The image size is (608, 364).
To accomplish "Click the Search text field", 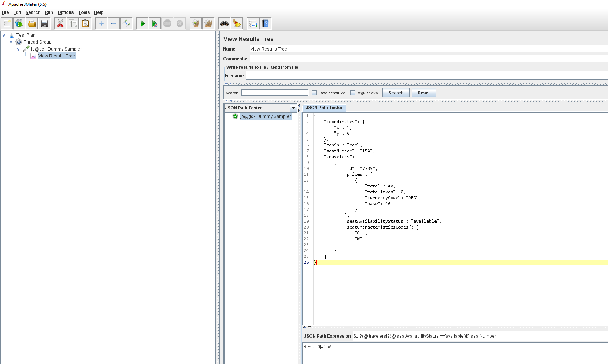I will pyautogui.click(x=275, y=93).
